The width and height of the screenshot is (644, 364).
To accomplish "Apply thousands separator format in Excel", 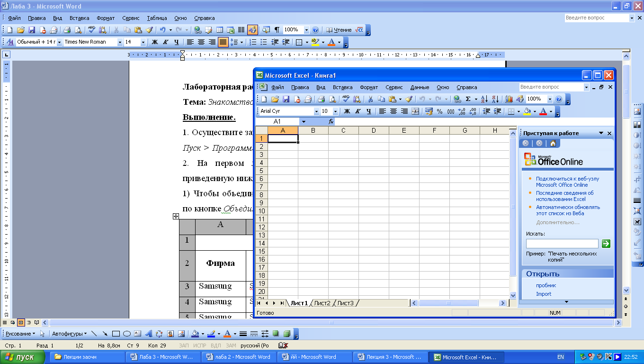I will tap(450, 111).
